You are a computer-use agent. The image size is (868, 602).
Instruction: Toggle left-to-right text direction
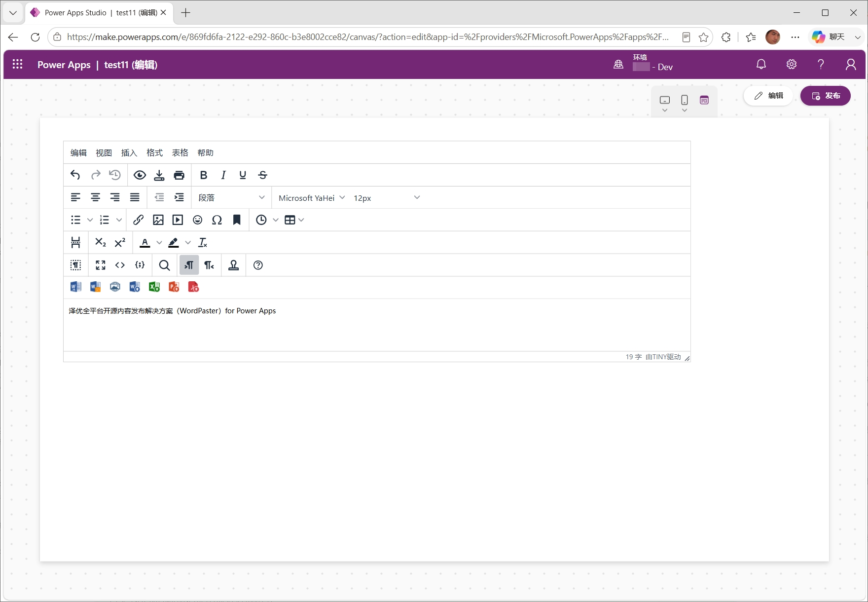click(x=189, y=265)
